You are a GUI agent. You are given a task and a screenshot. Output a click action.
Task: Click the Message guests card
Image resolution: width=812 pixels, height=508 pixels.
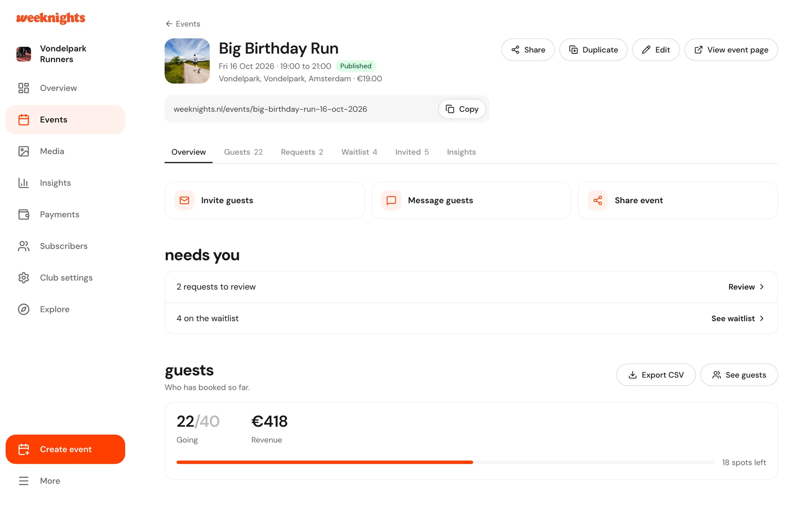[471, 200]
